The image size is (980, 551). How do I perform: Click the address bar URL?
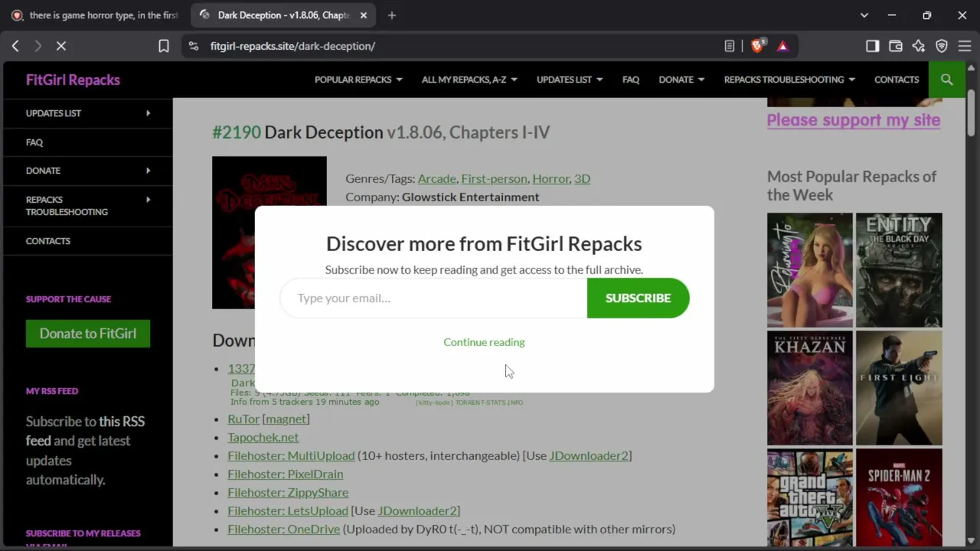292,46
